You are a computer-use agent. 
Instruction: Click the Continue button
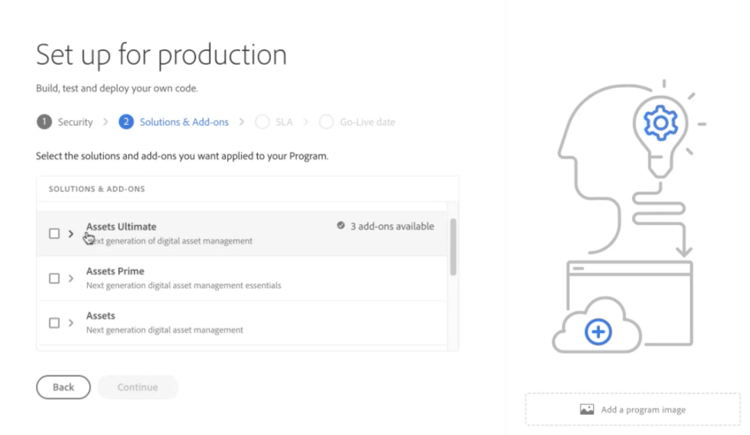137,387
